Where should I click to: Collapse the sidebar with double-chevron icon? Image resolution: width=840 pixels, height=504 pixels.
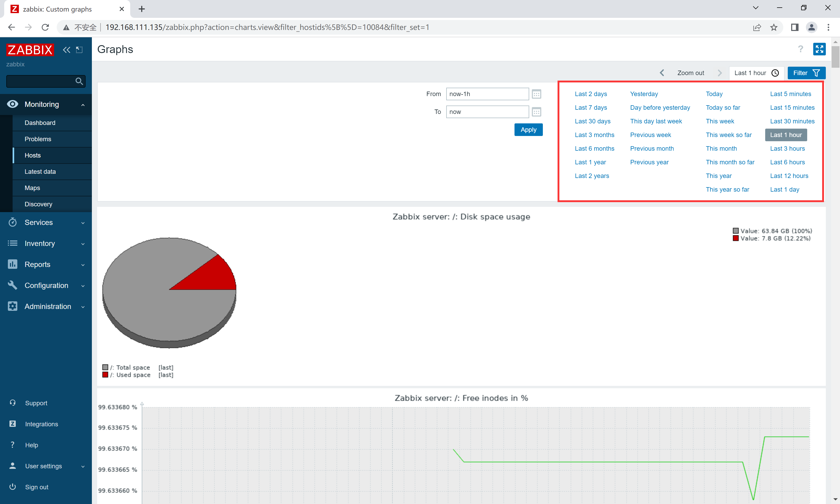point(67,50)
